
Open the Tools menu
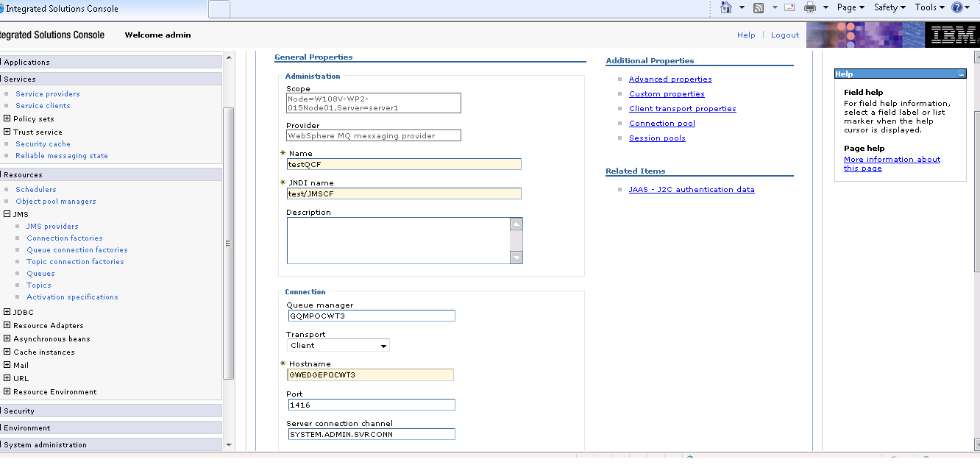pyautogui.click(x=929, y=7)
